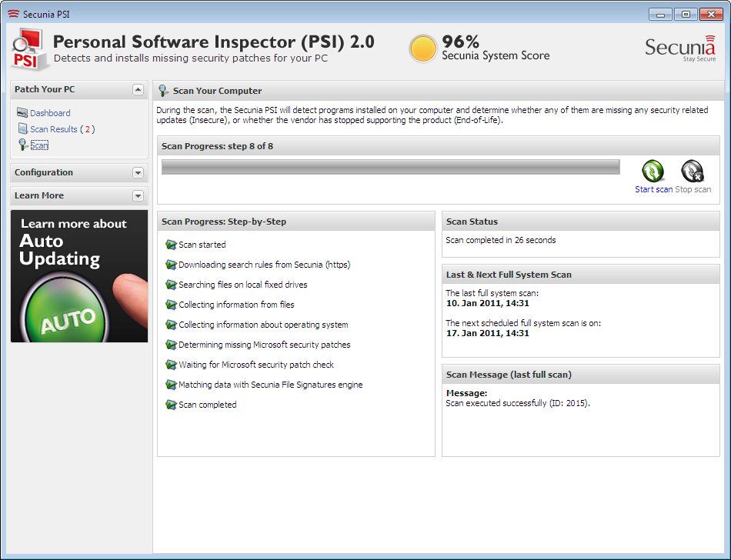Click next scan date '17. Jan 2011, 14:31'
This screenshot has width=731, height=560.
(x=488, y=333)
